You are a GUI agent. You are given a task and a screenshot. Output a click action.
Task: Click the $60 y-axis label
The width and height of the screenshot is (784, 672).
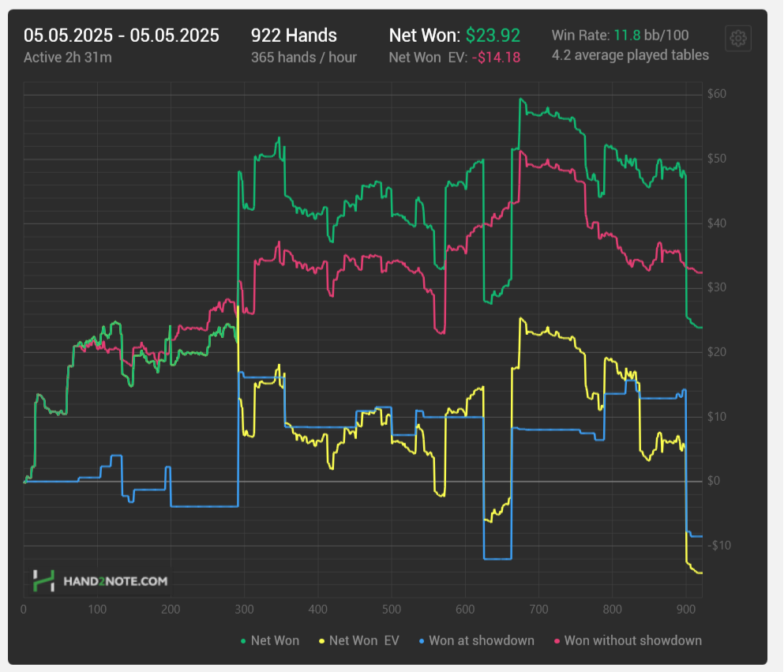tap(717, 93)
